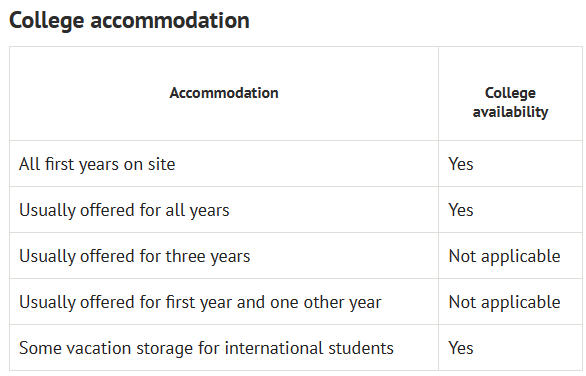This screenshot has width=586, height=376.
Task: Click Usually offered for three years
Action: click(135, 256)
